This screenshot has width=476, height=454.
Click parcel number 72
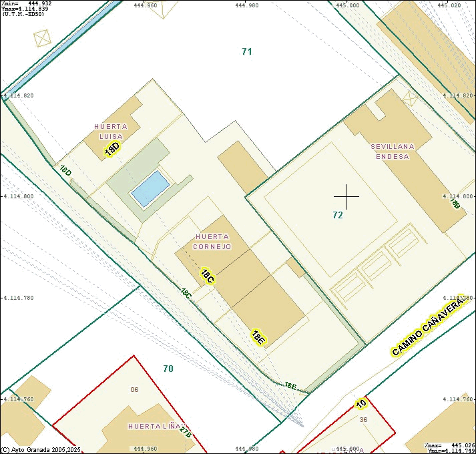(x=338, y=215)
